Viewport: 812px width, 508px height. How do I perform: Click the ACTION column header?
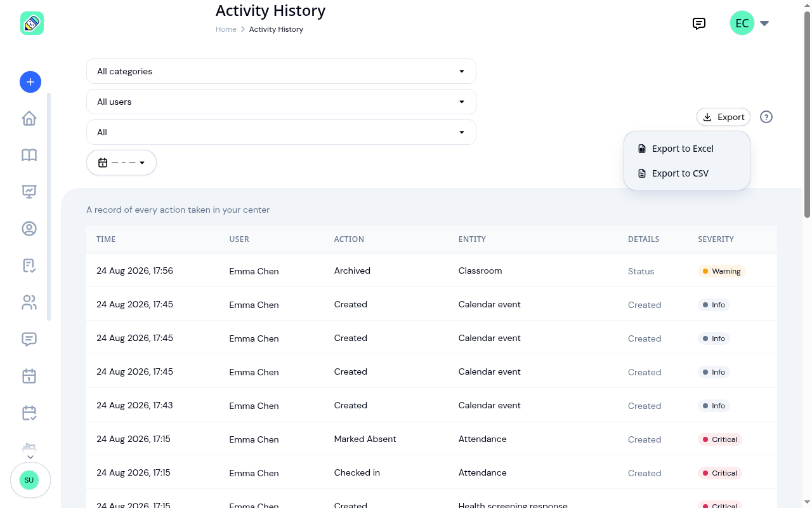pyautogui.click(x=349, y=239)
